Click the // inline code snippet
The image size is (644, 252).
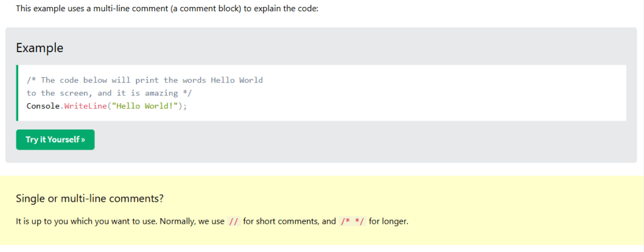[234, 221]
